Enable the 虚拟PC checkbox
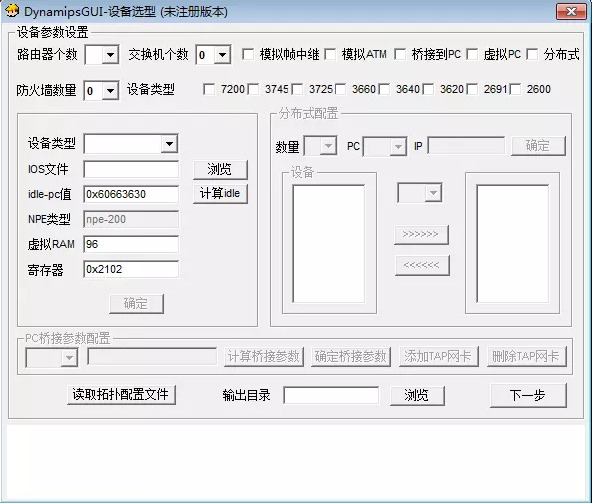This screenshot has width=592, height=503. [472, 54]
